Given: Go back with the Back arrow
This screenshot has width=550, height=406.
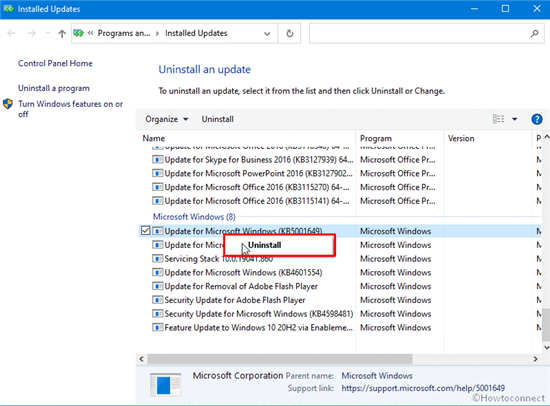Looking at the screenshot, I should [x=11, y=33].
